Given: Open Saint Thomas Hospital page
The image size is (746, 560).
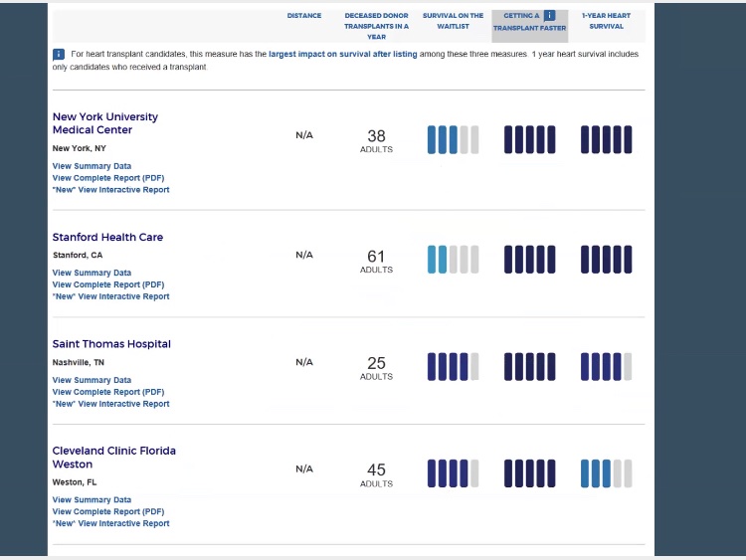Looking at the screenshot, I should click(111, 344).
